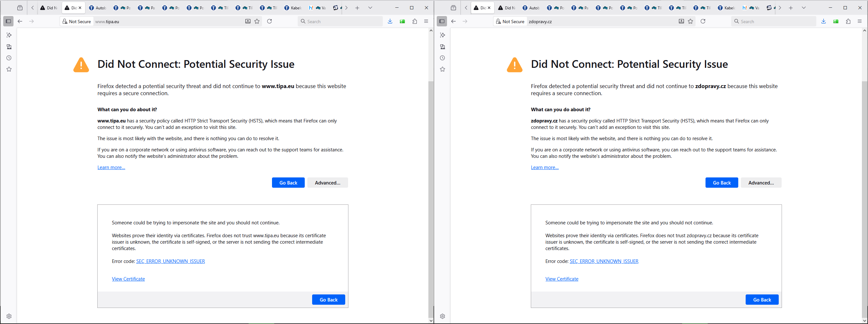Collapse the Advanced... details on zdopravy.cz page
868x324 pixels.
coord(761,183)
